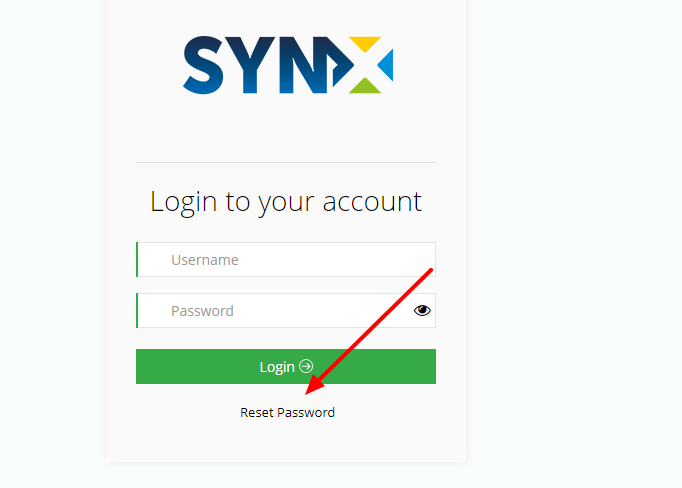682x488 pixels.
Task: Focus the Password input field
Action: tap(286, 311)
